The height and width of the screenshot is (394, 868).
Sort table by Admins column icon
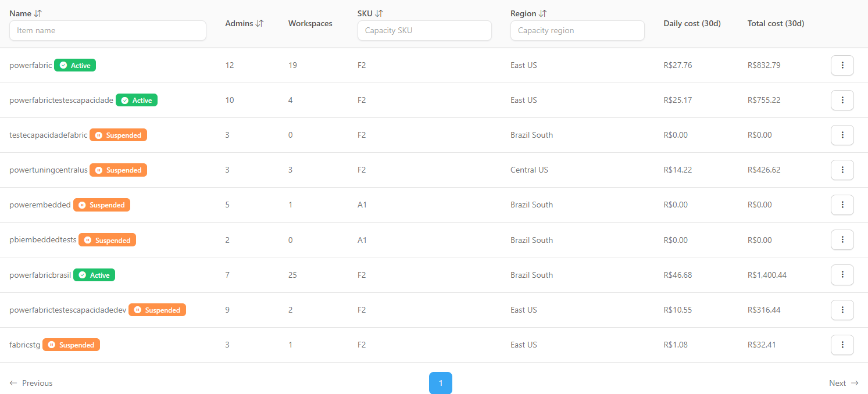point(260,23)
